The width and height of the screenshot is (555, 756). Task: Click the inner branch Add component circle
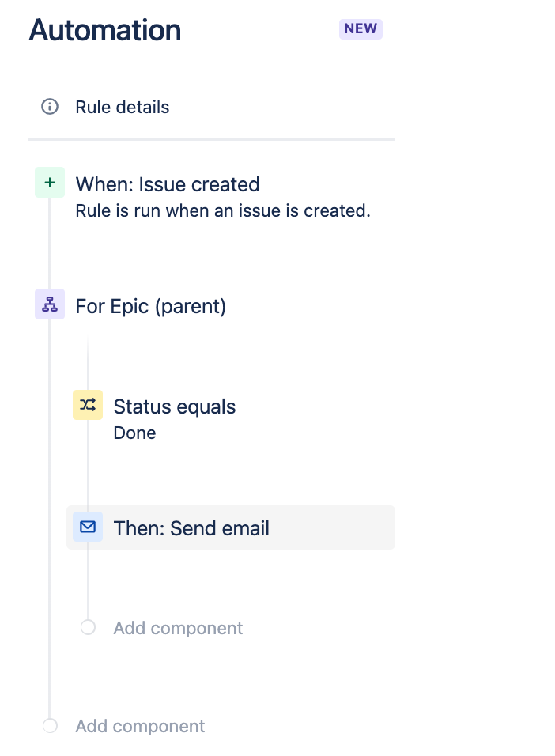point(88,627)
